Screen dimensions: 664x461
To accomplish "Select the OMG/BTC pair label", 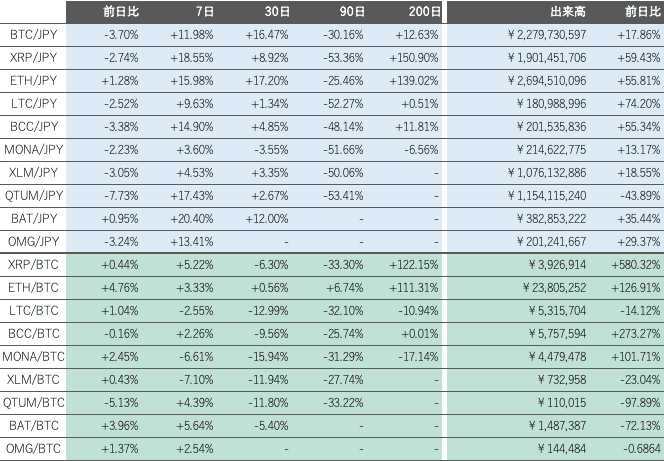I will [33, 449].
